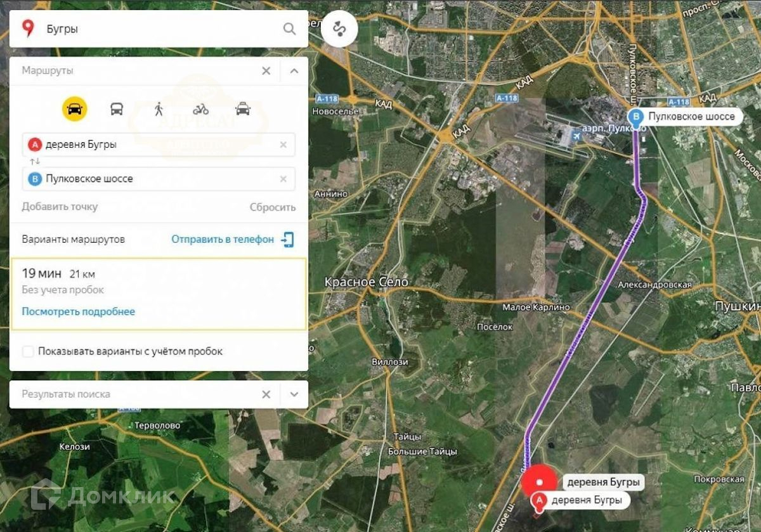Click Сбросить to reset route

[x=273, y=207]
